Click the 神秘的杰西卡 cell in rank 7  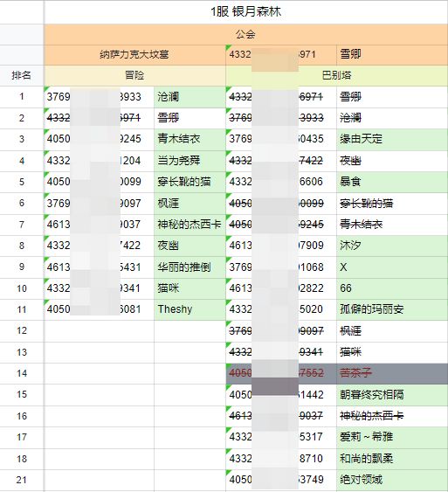click(190, 225)
